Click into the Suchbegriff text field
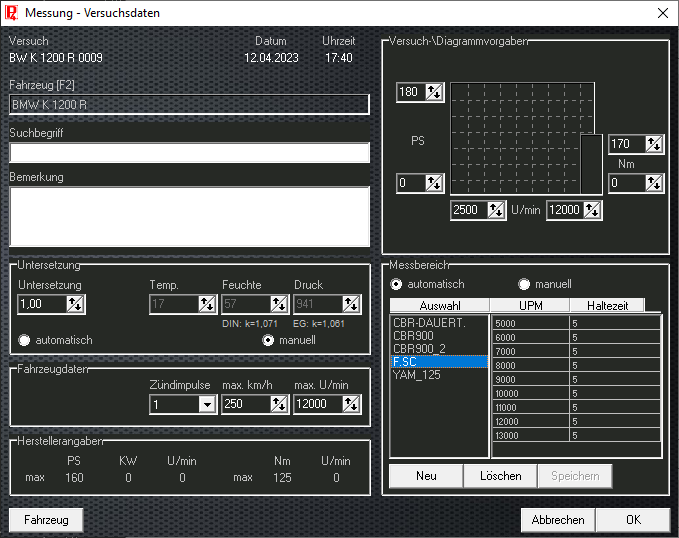The height and width of the screenshot is (538, 679). tap(189, 153)
